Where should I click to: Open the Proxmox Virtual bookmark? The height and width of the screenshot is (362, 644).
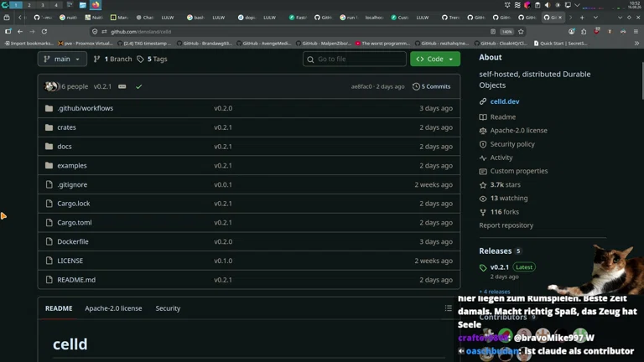coord(86,43)
